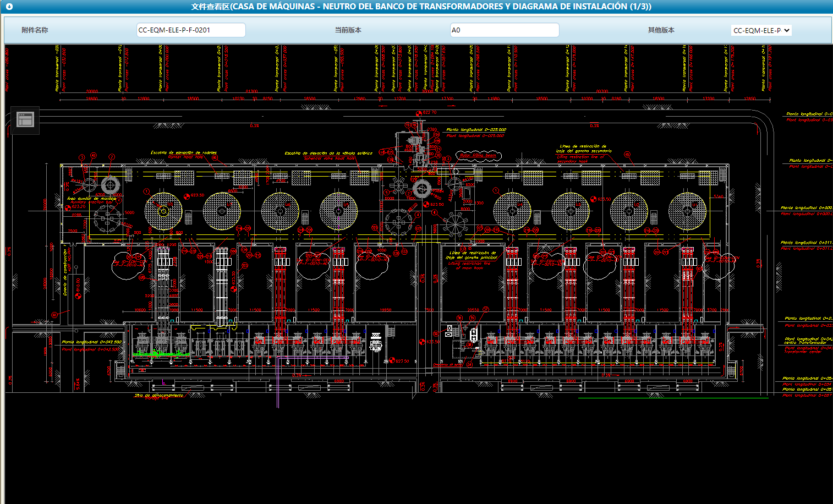Click the round collapse icon in the title bar
The height and width of the screenshot is (504, 833).
point(9,7)
